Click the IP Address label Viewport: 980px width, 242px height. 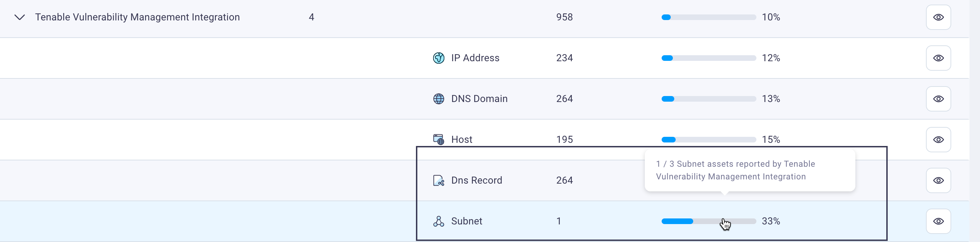coord(475,58)
